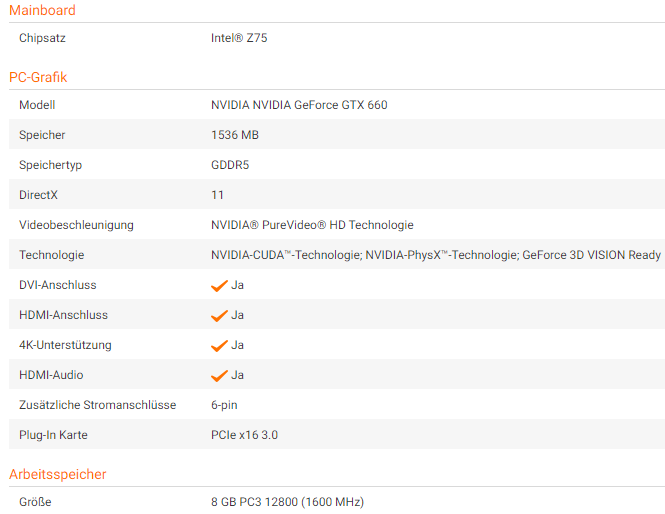Click the HDMI-Audio label
665x514 pixels.
tap(51, 375)
